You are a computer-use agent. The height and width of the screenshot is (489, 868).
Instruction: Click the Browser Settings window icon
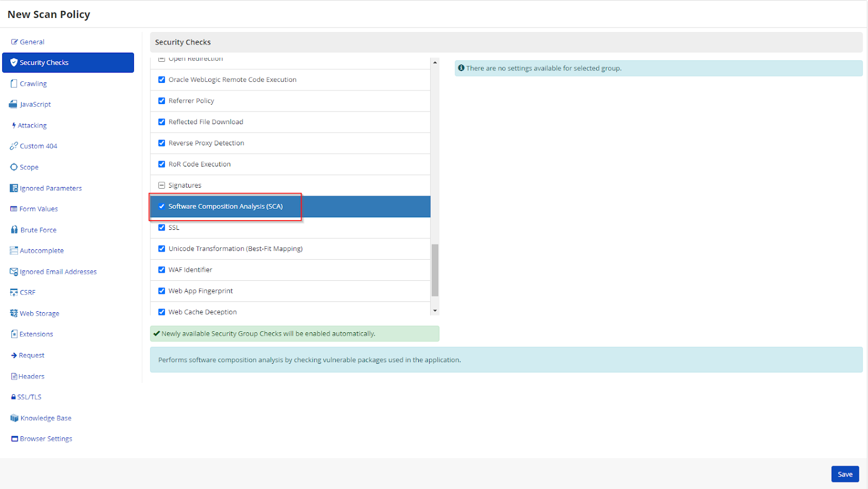coord(15,439)
